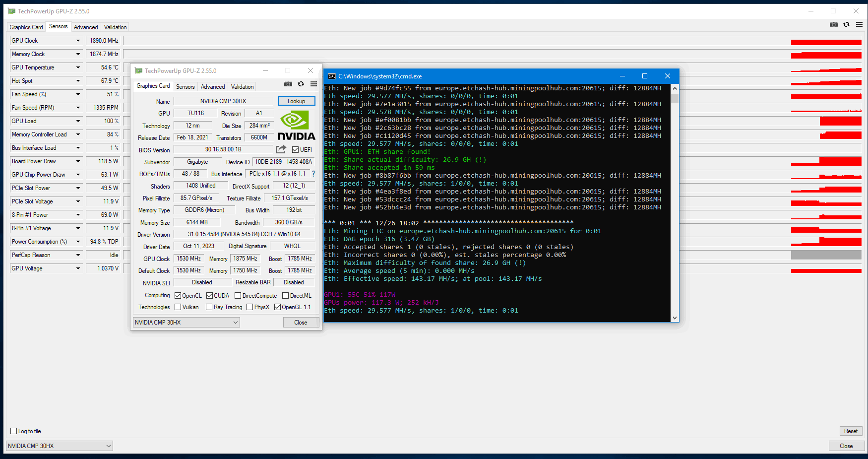The height and width of the screenshot is (459, 868).
Task: Click Close button at bottom of main GPU-Z window
Action: 846,446
